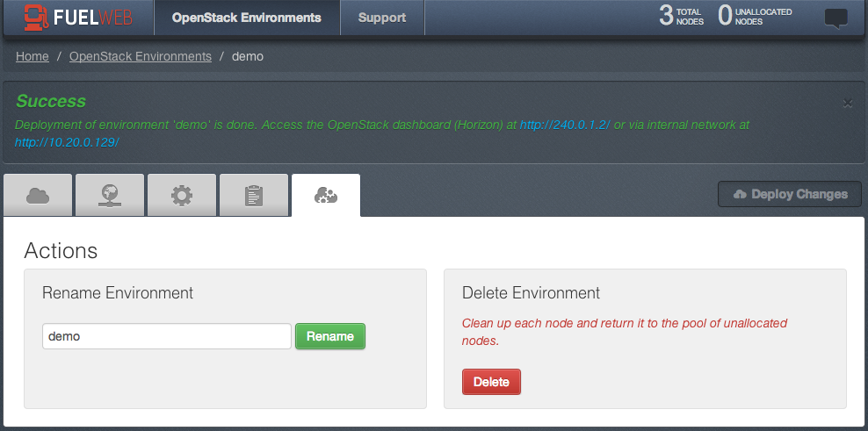
Task: Focus the environment name input field
Action: [167, 336]
